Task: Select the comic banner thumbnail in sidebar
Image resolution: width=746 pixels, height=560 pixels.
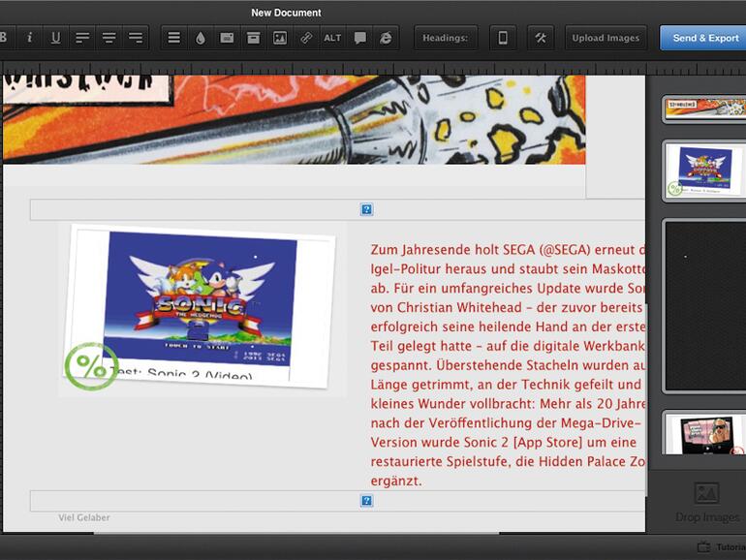Action: click(x=704, y=108)
